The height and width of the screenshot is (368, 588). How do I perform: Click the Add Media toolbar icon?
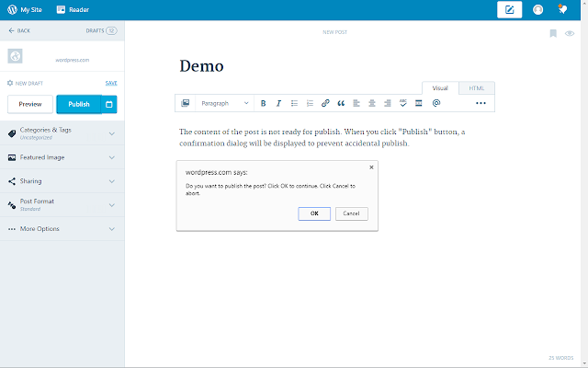tap(186, 103)
